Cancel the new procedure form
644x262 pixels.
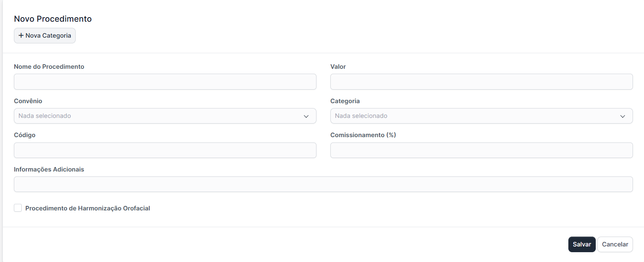pos(615,244)
